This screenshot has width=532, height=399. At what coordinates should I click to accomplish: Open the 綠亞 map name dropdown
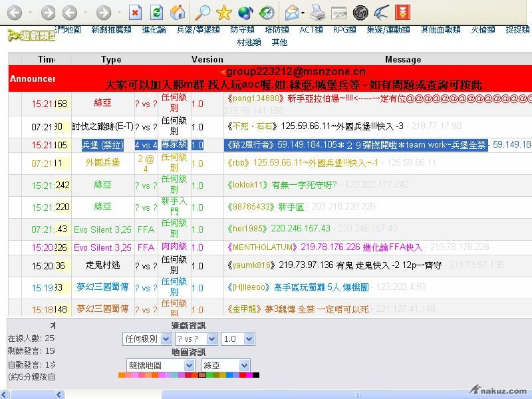click(228, 365)
